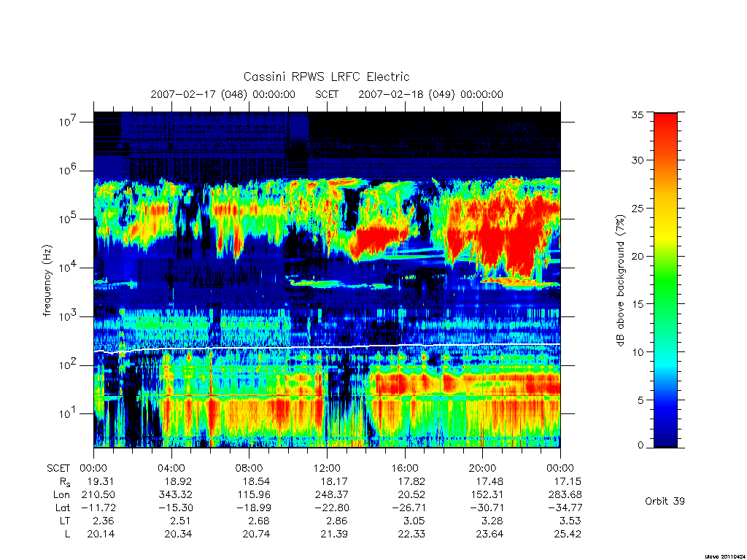Screen dimensions: 747x560
Task: Click the L value '20.14'
Action: 101,534
